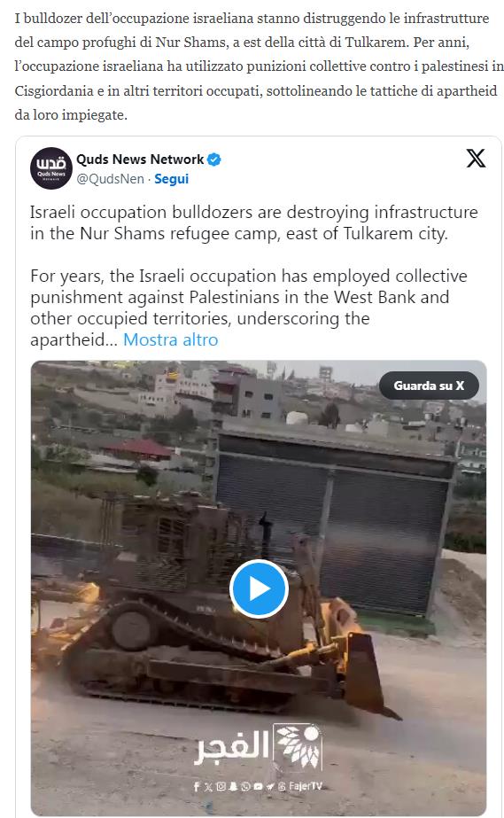Follow the account via Segui link
Screen dimensions: 504x818
click(x=172, y=179)
